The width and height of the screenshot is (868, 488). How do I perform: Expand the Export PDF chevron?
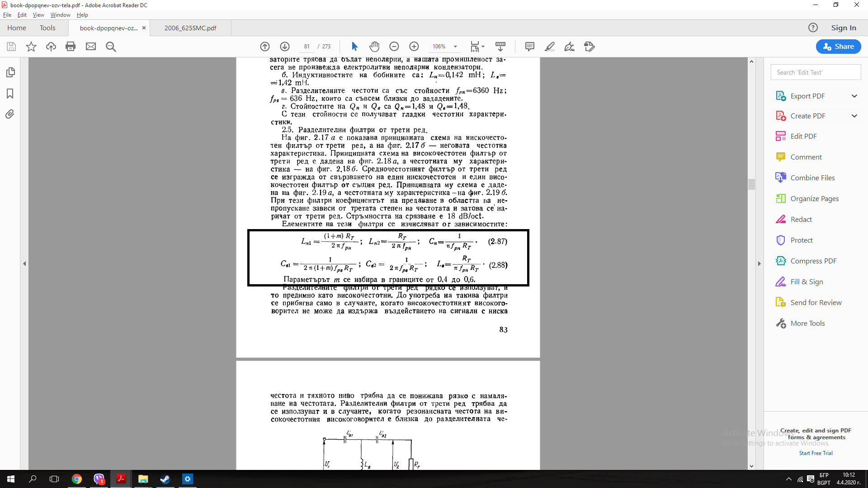(854, 96)
